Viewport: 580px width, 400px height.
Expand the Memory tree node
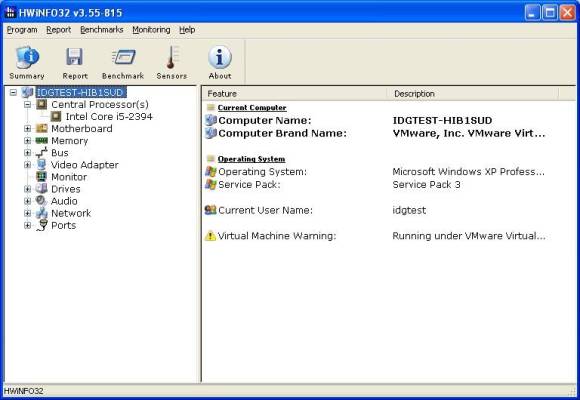27,141
